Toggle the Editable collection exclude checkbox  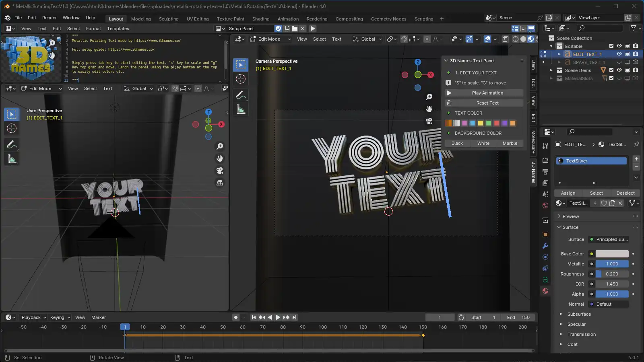pos(611,46)
